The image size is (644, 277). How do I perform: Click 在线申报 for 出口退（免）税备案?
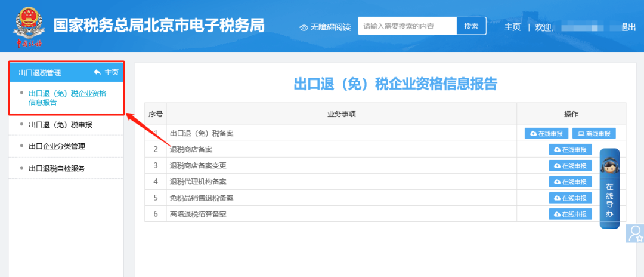pyautogui.click(x=546, y=134)
